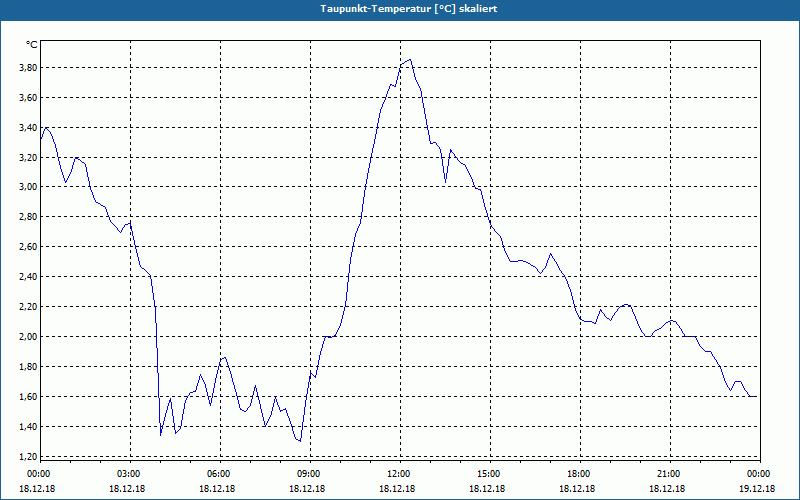Click the 03:00 time axis label

[129, 474]
